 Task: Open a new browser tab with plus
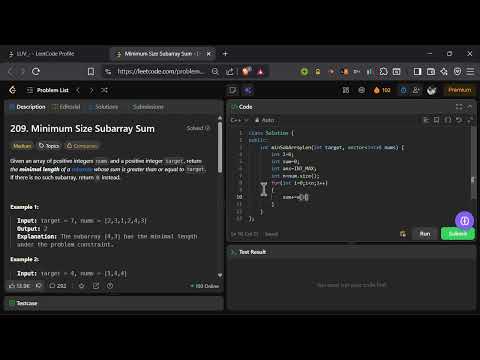225,54
